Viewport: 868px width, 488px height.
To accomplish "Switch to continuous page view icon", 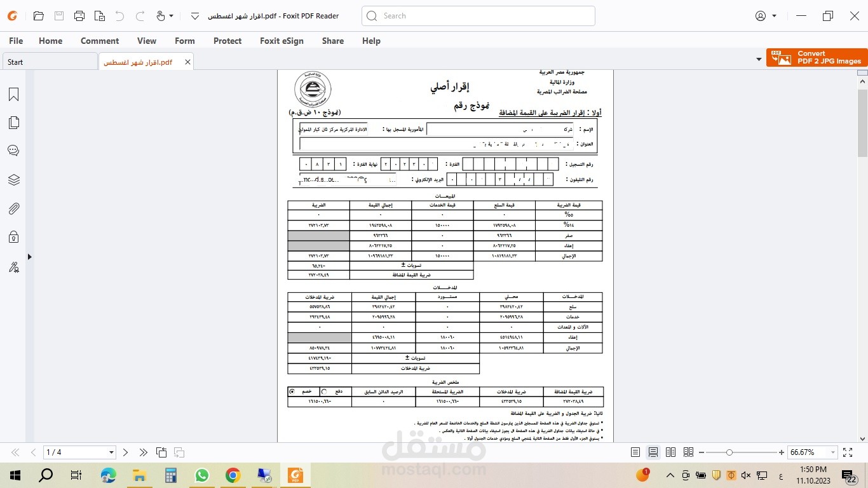I will pyautogui.click(x=653, y=452).
